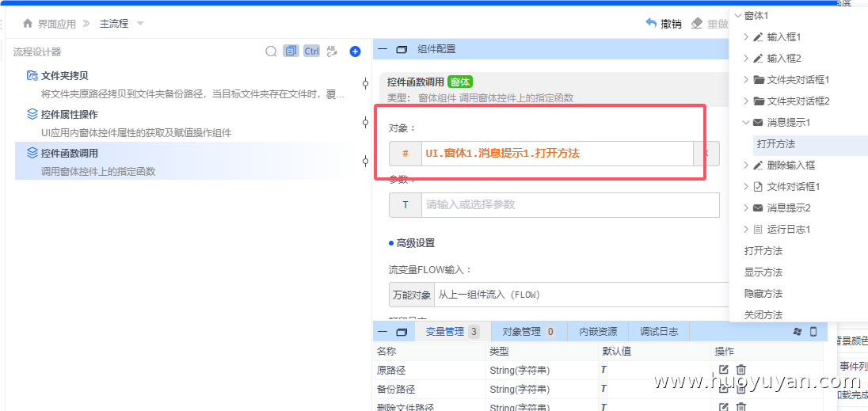Expand the 消息提示2 node
This screenshot has height=411, width=868.
click(x=746, y=208)
